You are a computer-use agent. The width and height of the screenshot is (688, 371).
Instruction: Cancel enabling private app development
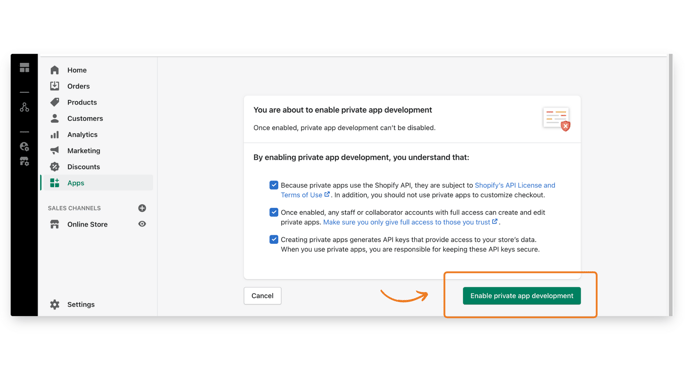point(262,296)
